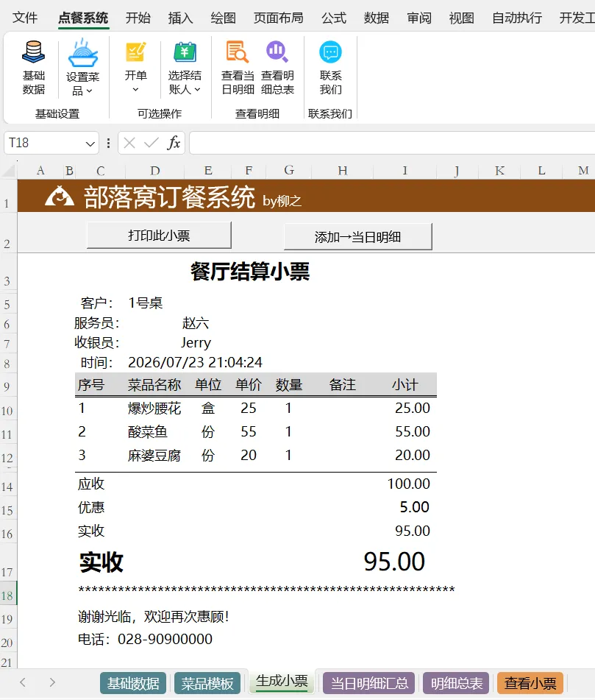This screenshot has height=700, width=595.
Task: Open the 查看小票 sheet tab
Action: click(530, 683)
